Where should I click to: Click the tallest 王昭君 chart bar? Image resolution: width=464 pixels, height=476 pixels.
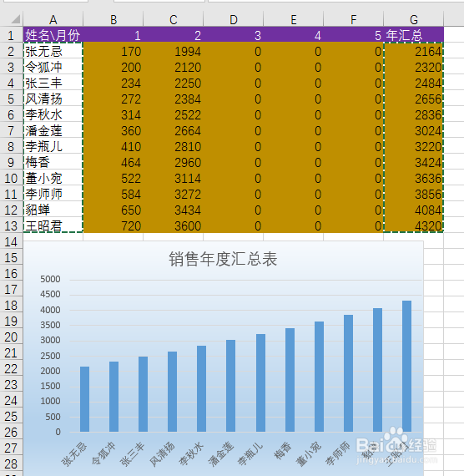[406, 366]
